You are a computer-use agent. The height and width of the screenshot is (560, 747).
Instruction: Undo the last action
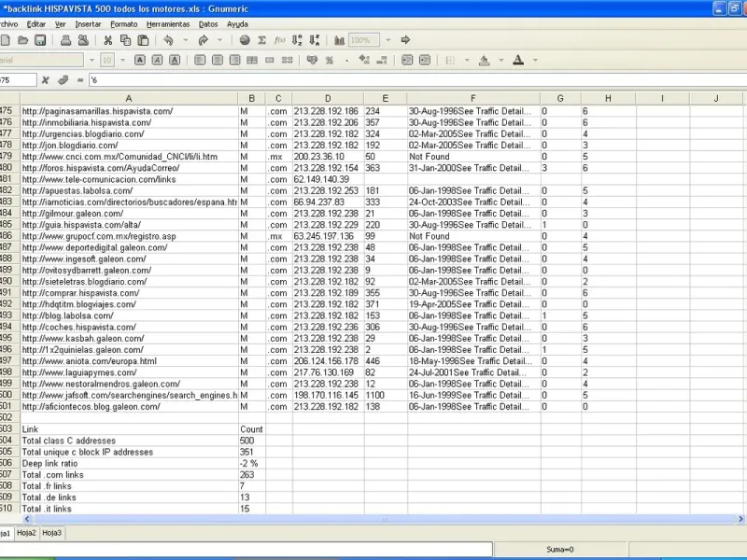(x=168, y=40)
